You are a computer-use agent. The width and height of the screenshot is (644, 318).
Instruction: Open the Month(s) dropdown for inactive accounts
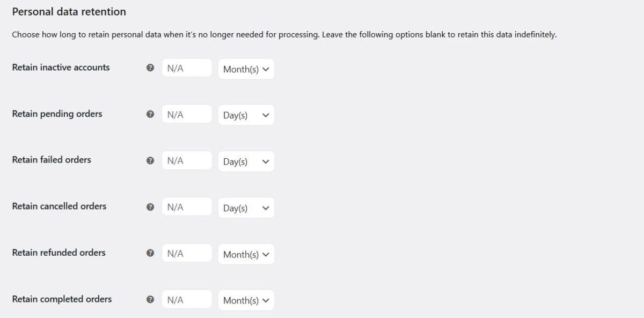(246, 69)
